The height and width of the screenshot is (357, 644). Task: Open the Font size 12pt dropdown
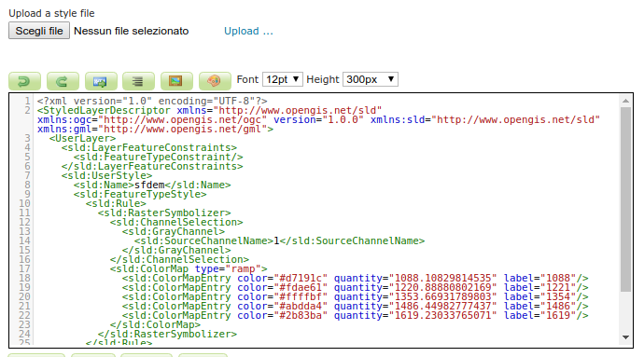click(x=283, y=79)
